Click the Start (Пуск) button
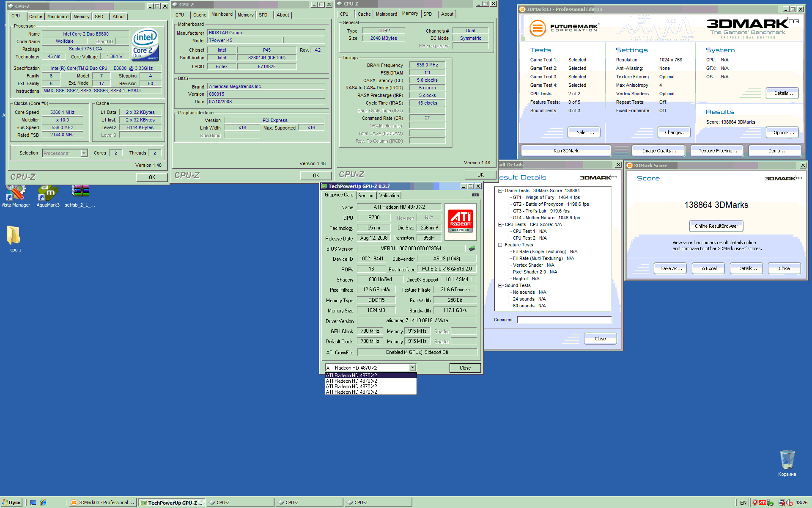This screenshot has width=812, height=508. tap(11, 502)
